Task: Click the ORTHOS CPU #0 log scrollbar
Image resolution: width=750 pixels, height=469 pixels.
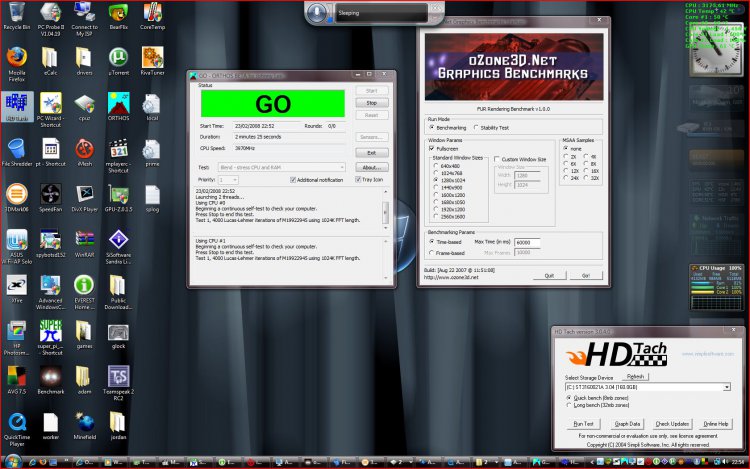Action: pos(386,209)
